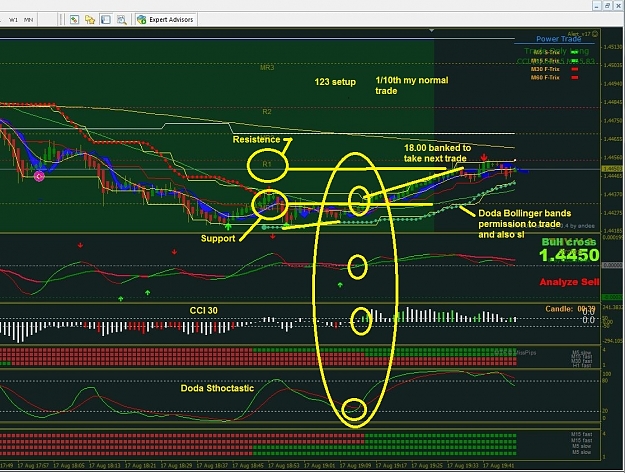The height and width of the screenshot is (473, 625).
Task: Click the Alert_v17 smiley face icon
Action: 595,34
